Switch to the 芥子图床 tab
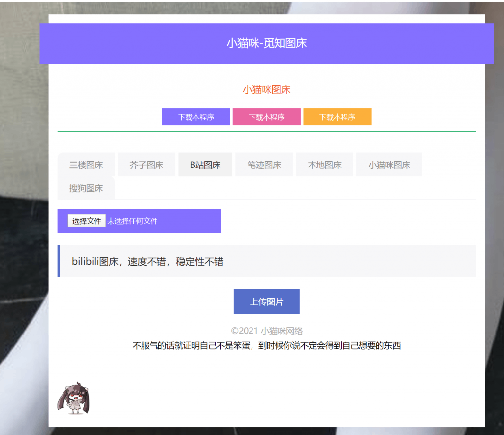Image resolution: width=504 pixels, height=435 pixels. [146, 164]
